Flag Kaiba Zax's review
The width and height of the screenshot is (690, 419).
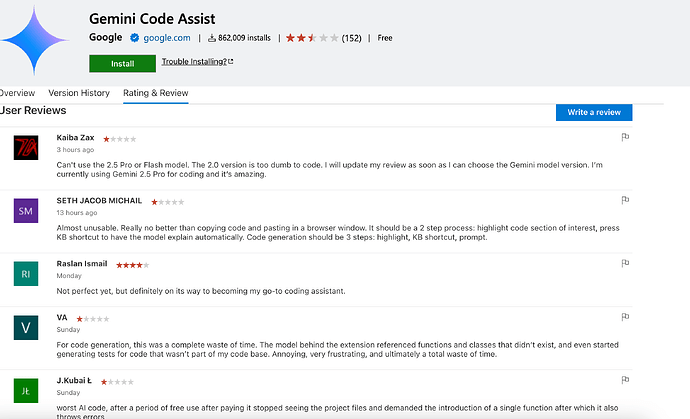point(625,137)
